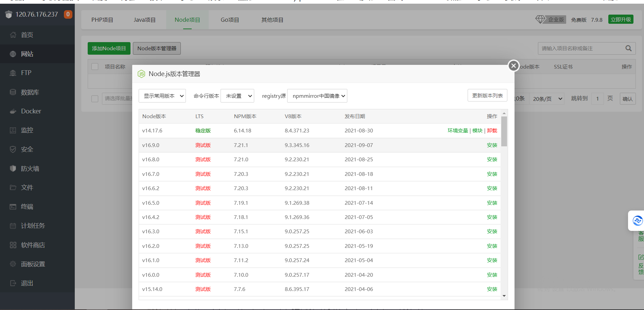Click the 文件 folder icon
Viewport: 644px width, 310px height.
(x=13, y=187)
